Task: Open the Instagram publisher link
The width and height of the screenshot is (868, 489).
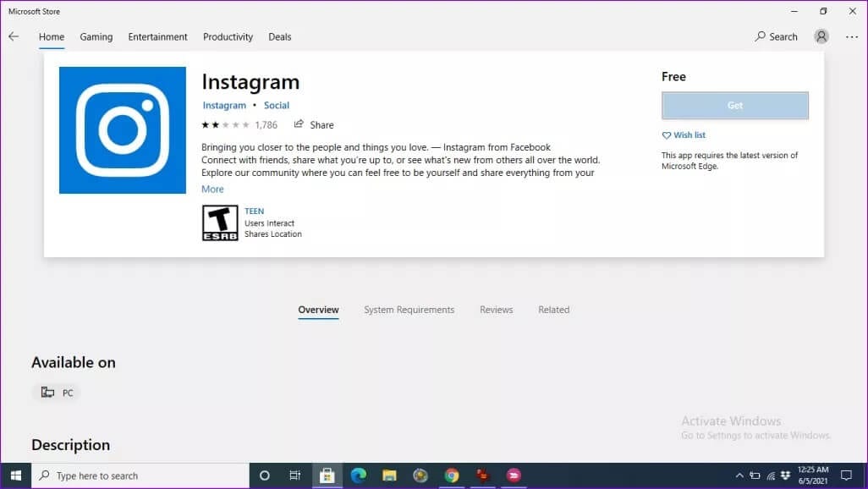Action: (x=224, y=105)
